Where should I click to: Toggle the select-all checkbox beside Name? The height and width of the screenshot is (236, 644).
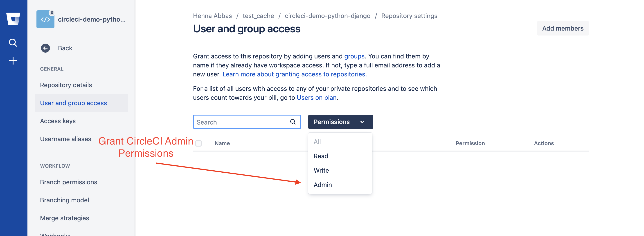coord(198,143)
